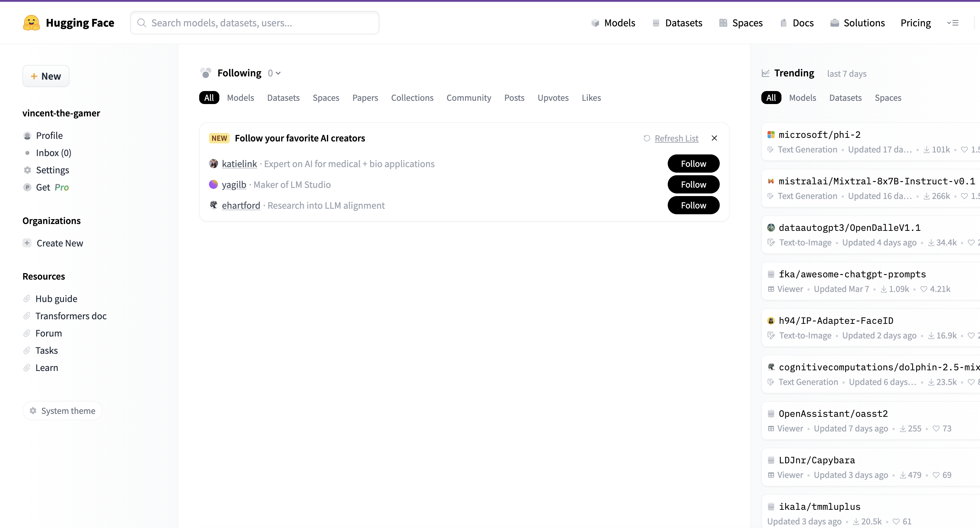Click ehartford's avatar
The height and width of the screenshot is (528, 980).
[213, 205]
